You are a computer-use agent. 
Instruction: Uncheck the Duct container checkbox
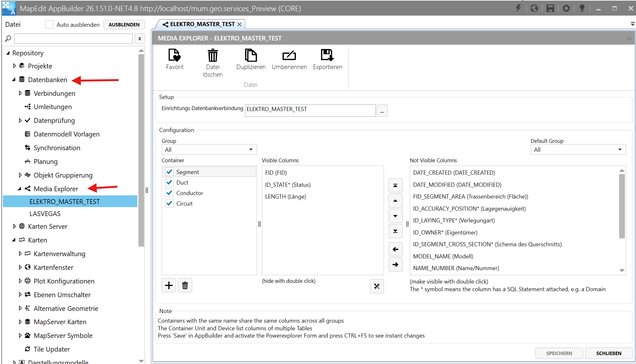point(169,182)
